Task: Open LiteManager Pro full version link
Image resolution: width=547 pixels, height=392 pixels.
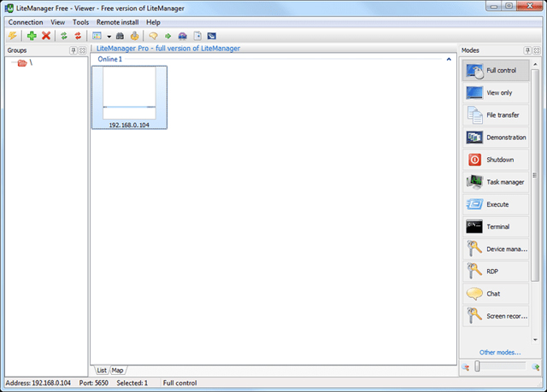Action: click(x=168, y=49)
